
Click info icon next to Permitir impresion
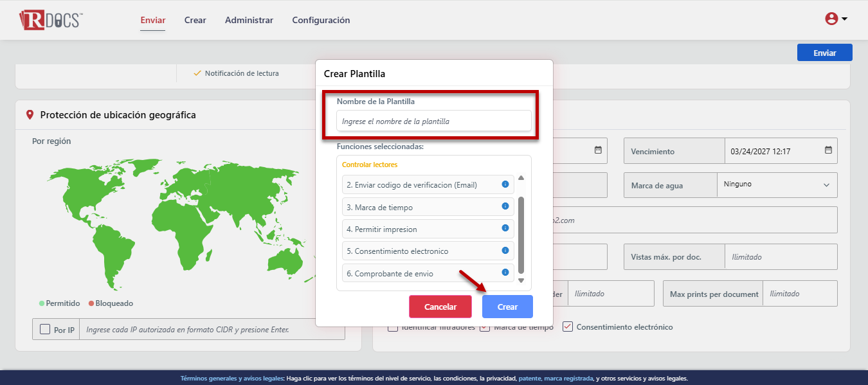tap(505, 228)
